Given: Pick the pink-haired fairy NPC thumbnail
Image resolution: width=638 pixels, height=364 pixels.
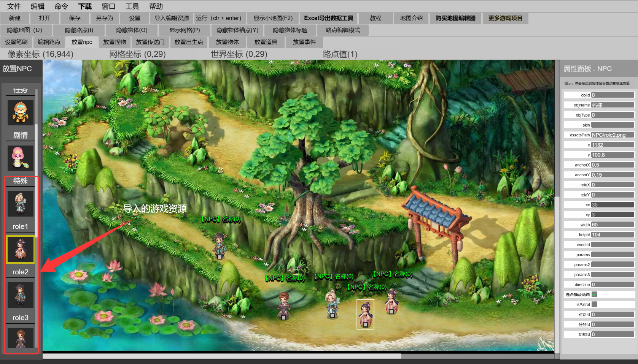Looking at the screenshot, I should [21, 158].
